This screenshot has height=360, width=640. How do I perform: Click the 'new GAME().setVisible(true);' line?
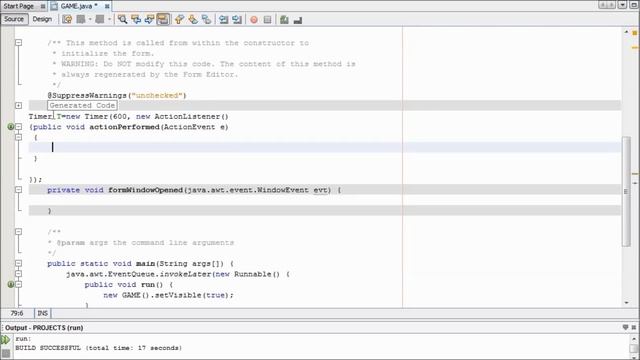click(169, 295)
